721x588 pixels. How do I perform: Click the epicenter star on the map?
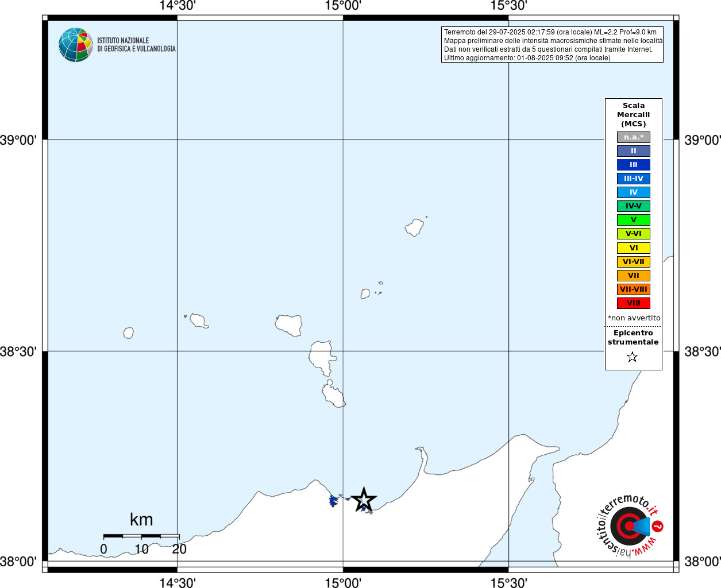pos(364,500)
